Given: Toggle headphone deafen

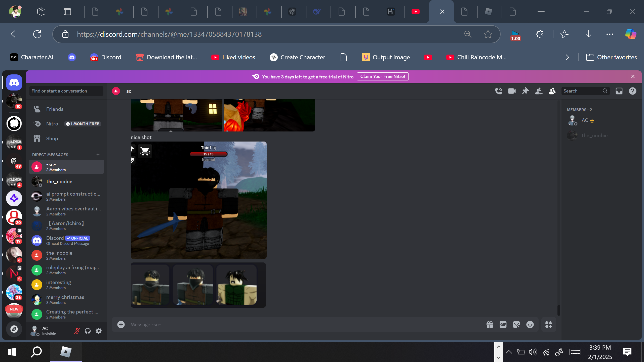Looking at the screenshot, I should point(88,331).
